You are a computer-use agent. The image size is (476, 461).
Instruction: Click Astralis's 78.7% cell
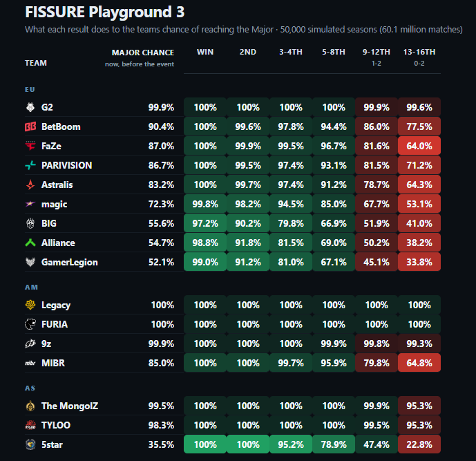377,185
